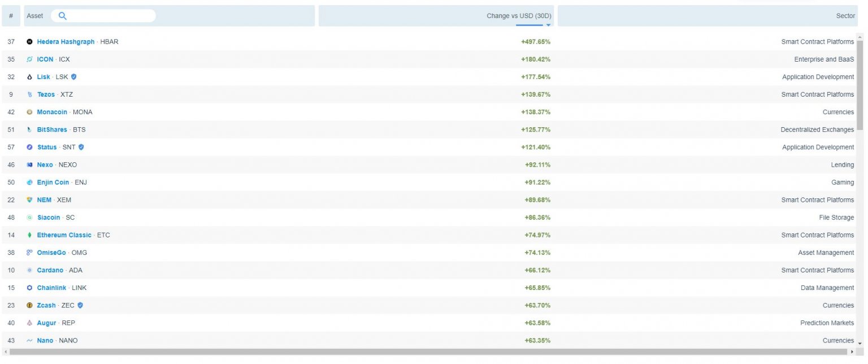Click the Hedera Hashgraph coin logo

click(x=30, y=42)
